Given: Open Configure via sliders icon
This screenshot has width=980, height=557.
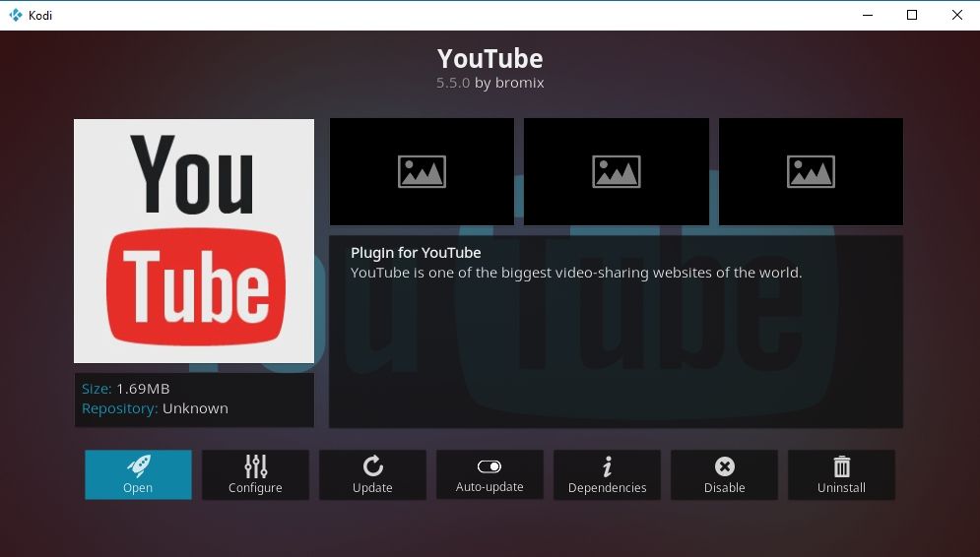Looking at the screenshot, I should pyautogui.click(x=256, y=465).
